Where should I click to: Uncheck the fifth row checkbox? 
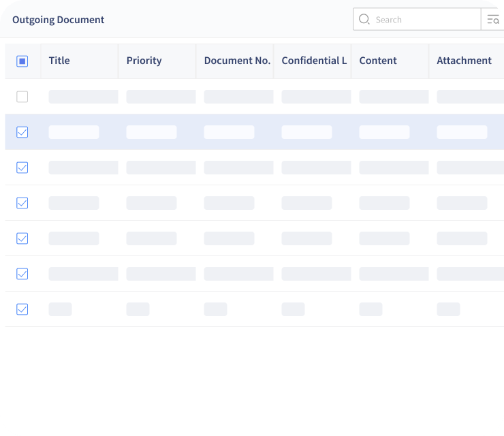tap(22, 238)
